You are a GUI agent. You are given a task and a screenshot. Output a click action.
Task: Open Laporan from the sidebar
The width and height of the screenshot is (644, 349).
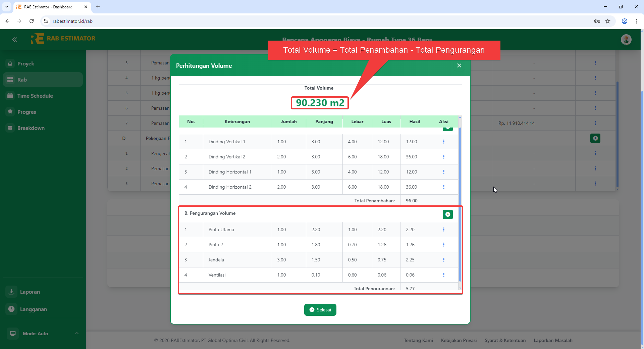[30, 292]
